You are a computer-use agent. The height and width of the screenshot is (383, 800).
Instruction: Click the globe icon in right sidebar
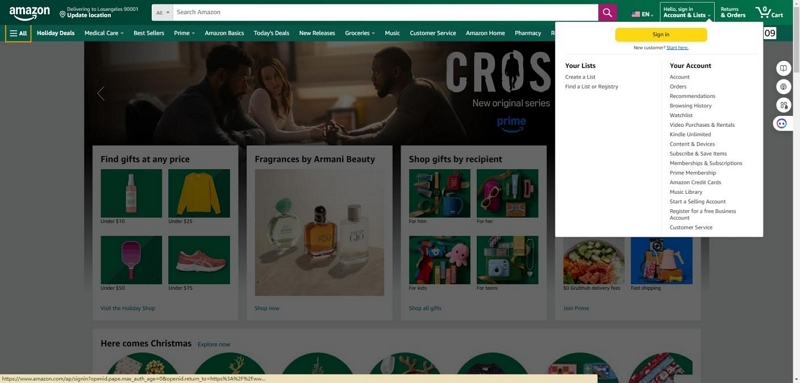tap(783, 87)
